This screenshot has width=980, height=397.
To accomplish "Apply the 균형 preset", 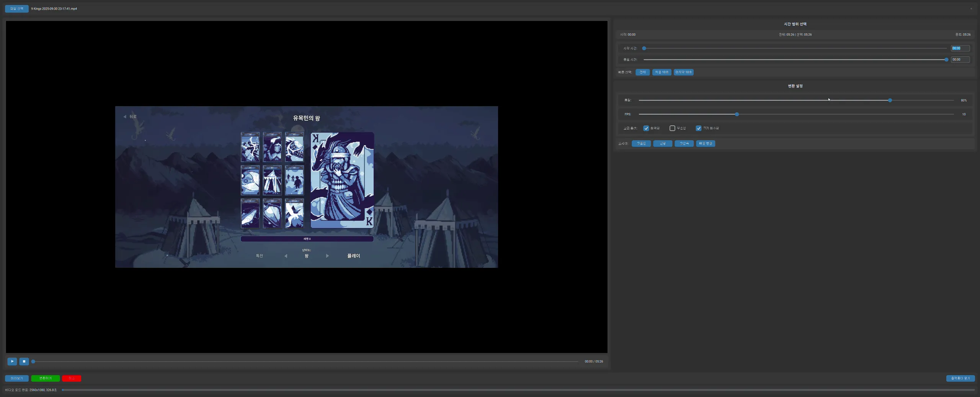I will (x=663, y=144).
